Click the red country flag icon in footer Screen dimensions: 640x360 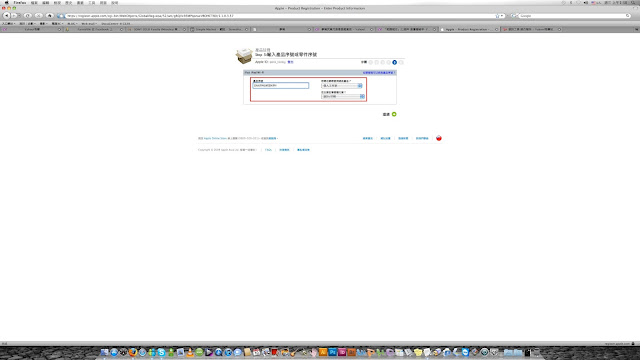pos(439,138)
